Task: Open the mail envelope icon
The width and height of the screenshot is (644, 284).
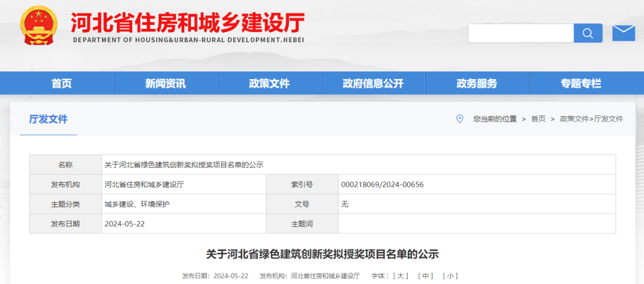Action: coord(624,33)
